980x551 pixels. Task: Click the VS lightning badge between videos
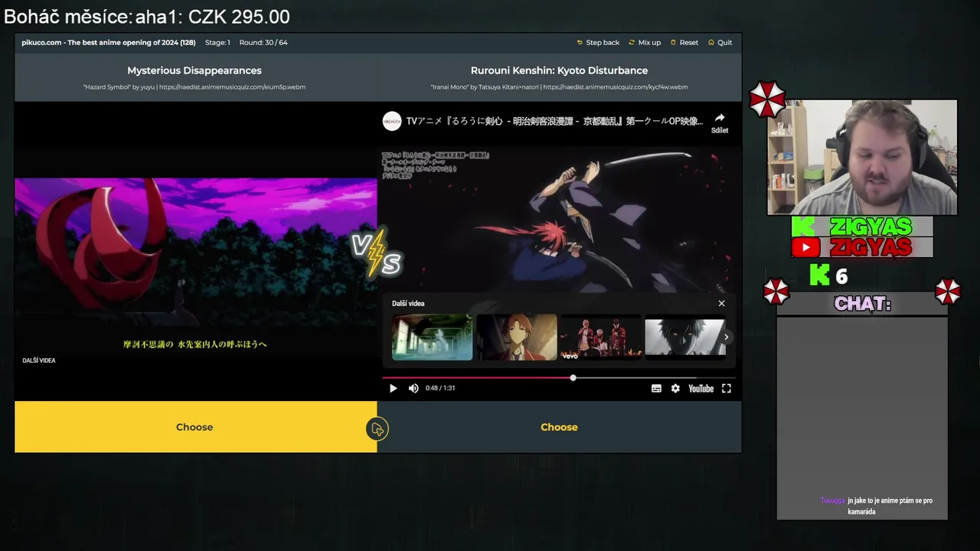(x=376, y=253)
